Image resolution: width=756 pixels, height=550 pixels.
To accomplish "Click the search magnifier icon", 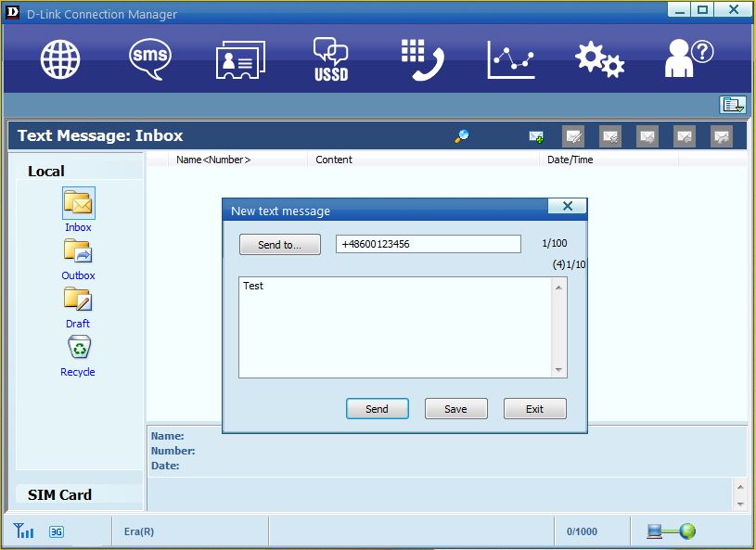I will [461, 136].
